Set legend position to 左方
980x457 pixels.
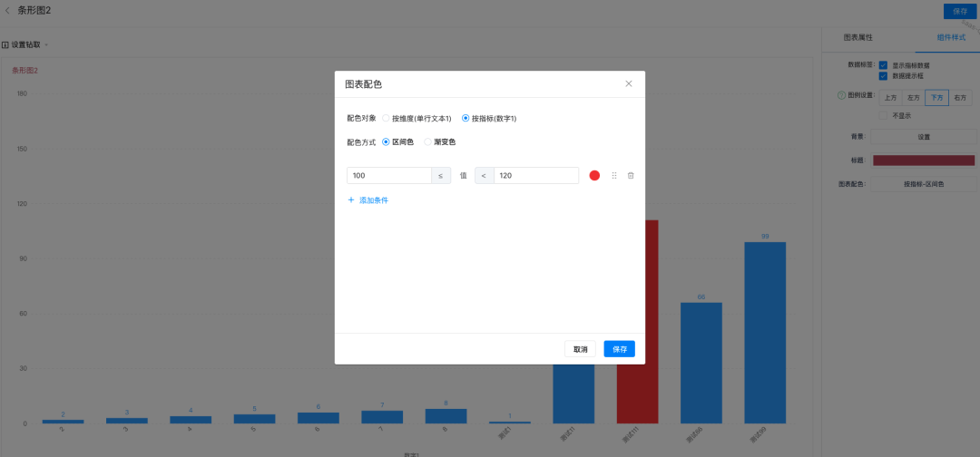[914, 98]
